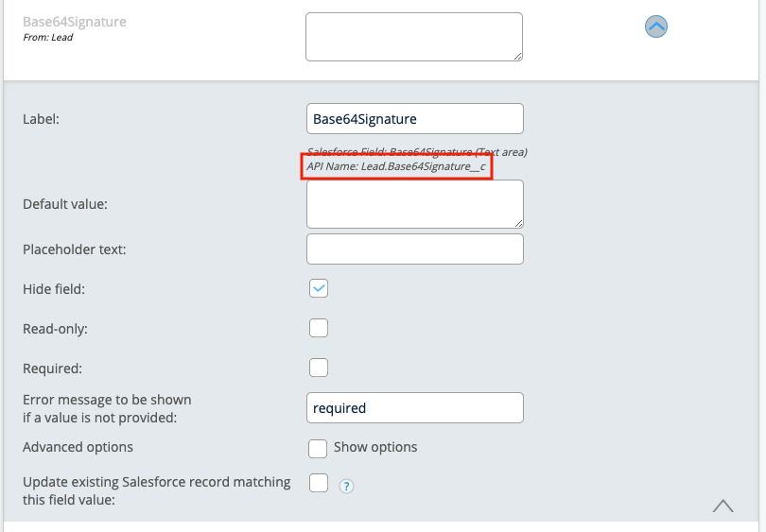Image resolution: width=766 pixels, height=532 pixels.
Task: Check the Show options box for Advanced options
Action: [319, 447]
